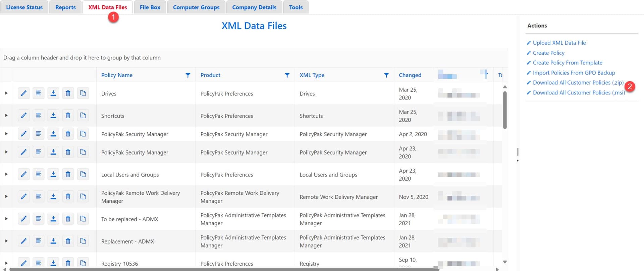
Task: Click the vertical scrollbar down arrow
Action: point(505,262)
